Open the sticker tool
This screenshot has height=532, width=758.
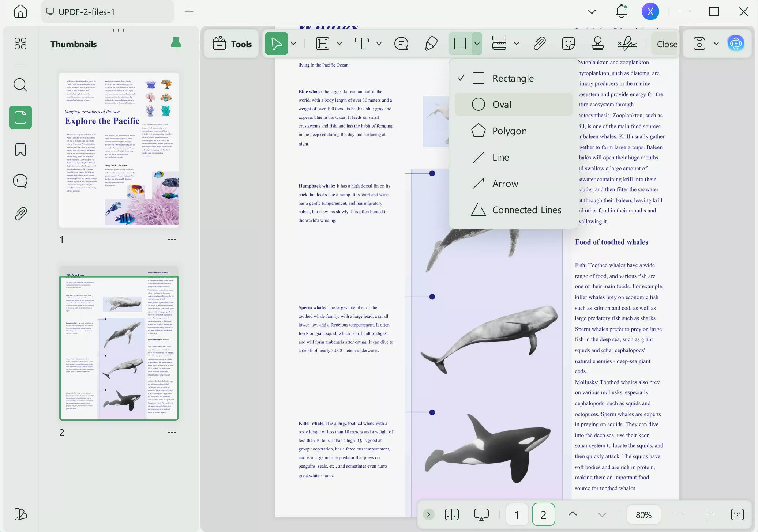(568, 43)
